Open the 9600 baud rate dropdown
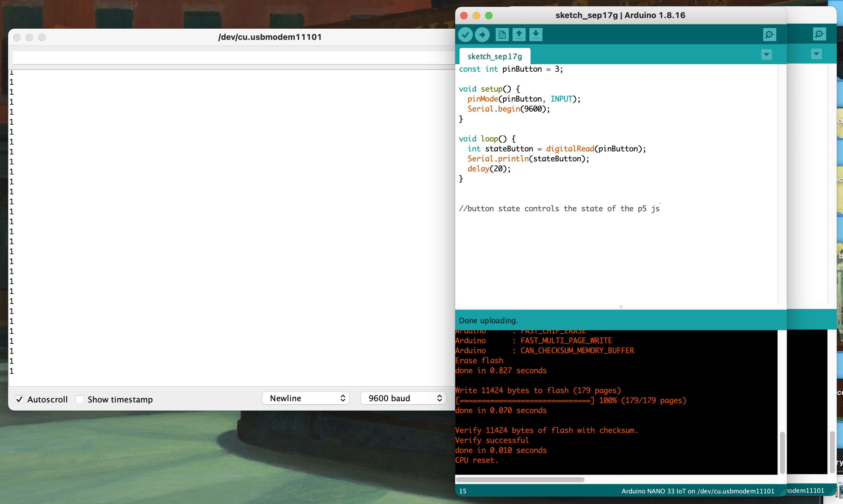 pos(403,398)
